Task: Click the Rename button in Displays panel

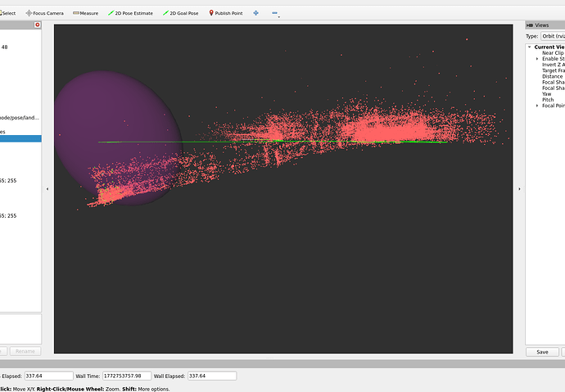Action: (25, 351)
